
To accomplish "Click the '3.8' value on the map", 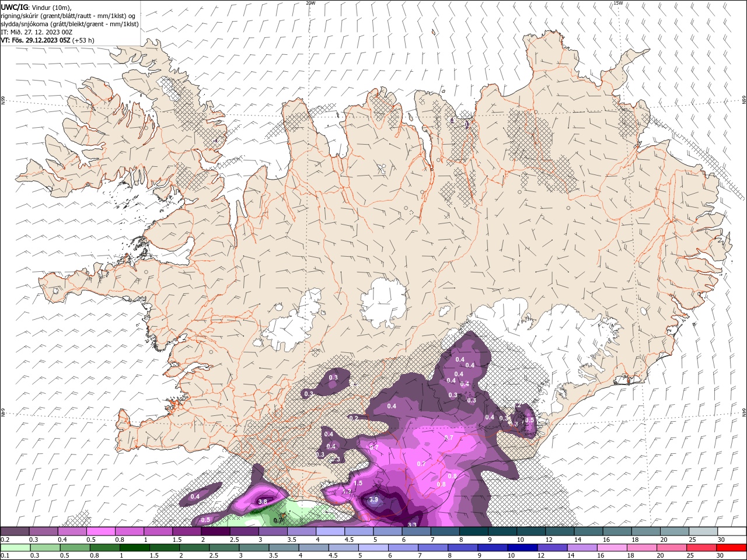I will pos(263,502).
